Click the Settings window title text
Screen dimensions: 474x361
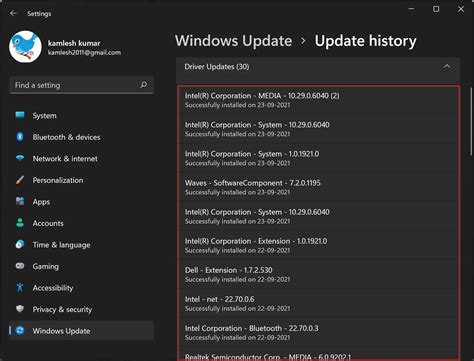[39, 14]
